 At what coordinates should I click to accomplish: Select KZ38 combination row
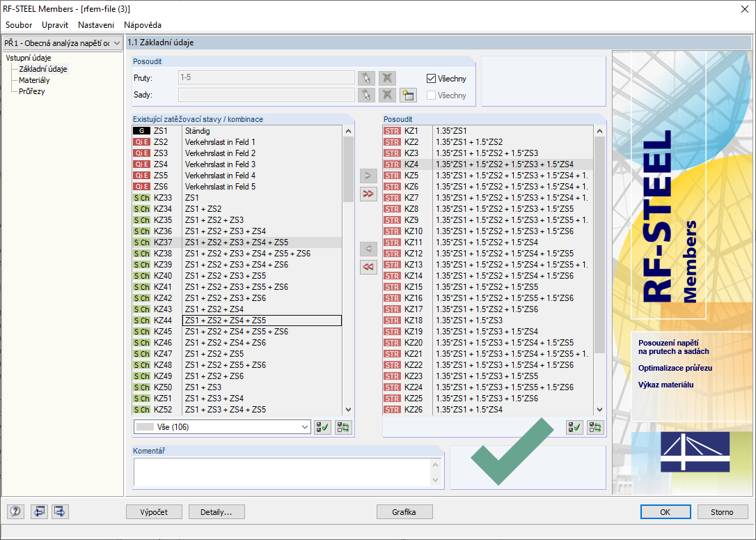pyautogui.click(x=237, y=254)
